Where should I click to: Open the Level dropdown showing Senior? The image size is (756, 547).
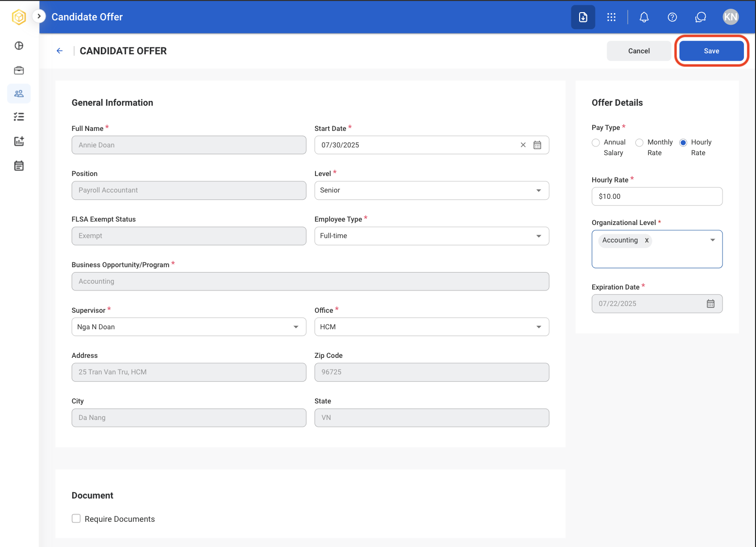432,191
